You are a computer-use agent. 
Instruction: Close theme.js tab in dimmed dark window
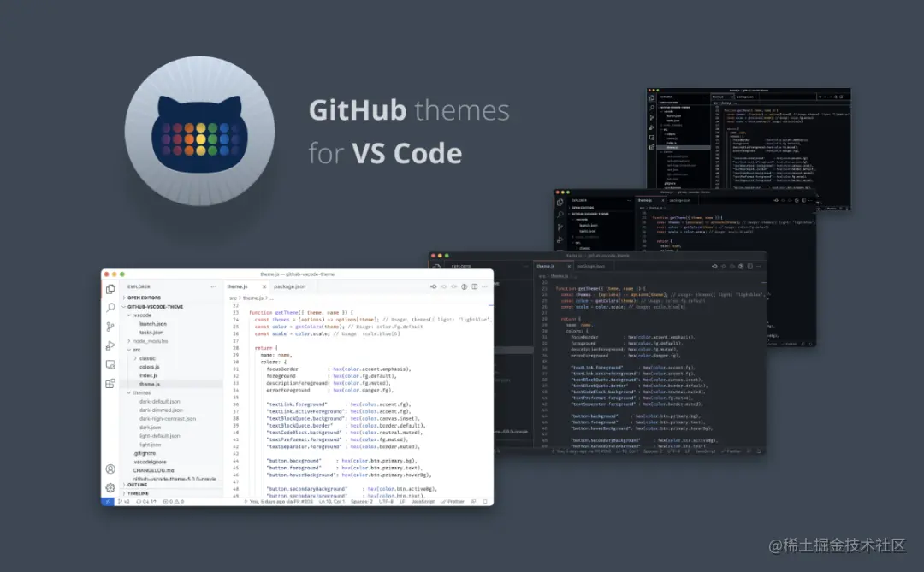tap(569, 266)
